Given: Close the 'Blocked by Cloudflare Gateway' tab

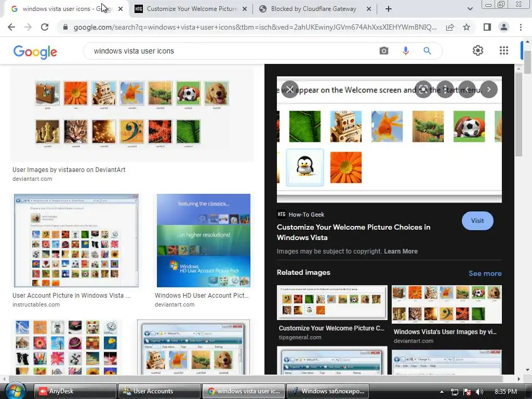Looking at the screenshot, I should (x=369, y=9).
